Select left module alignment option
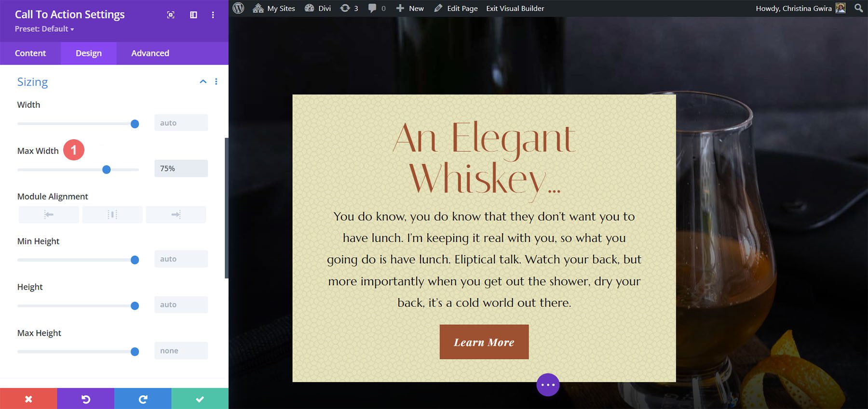Image resolution: width=868 pixels, height=409 pixels. click(49, 214)
